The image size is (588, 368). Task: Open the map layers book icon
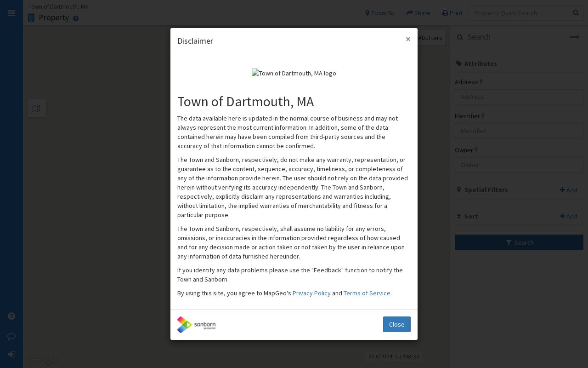coord(37,109)
